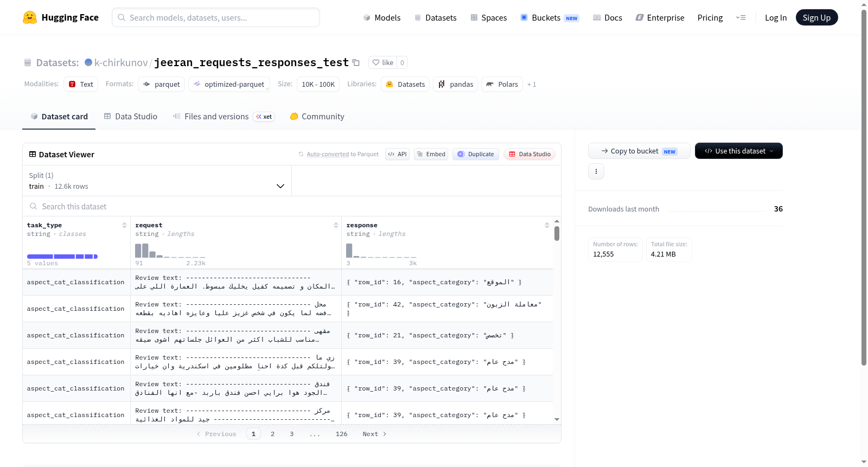Sort the task_type column using the sort arrows

[124, 225]
